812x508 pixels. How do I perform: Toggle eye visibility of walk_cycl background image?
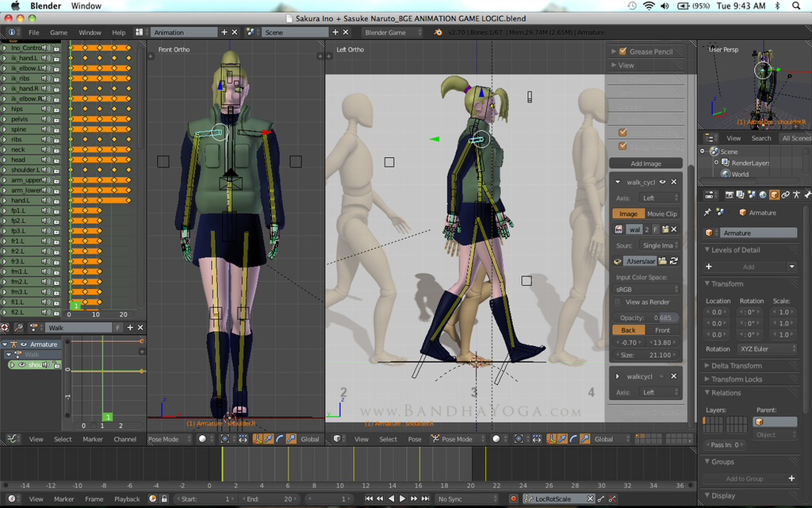point(662,182)
